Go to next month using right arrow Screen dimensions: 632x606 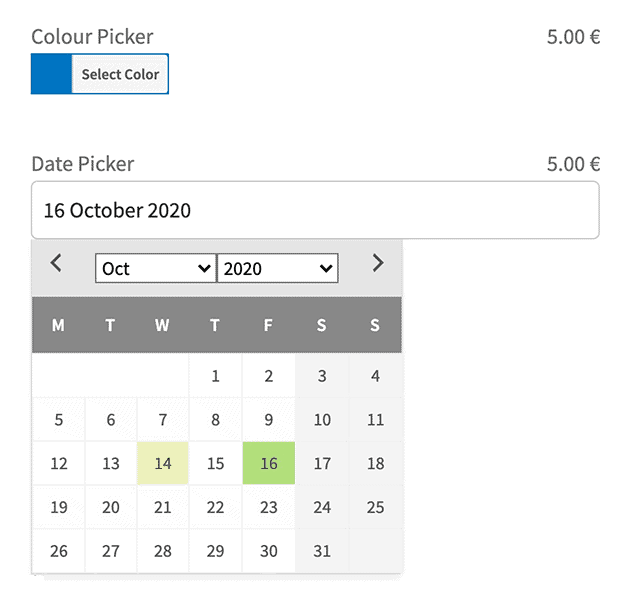(377, 264)
